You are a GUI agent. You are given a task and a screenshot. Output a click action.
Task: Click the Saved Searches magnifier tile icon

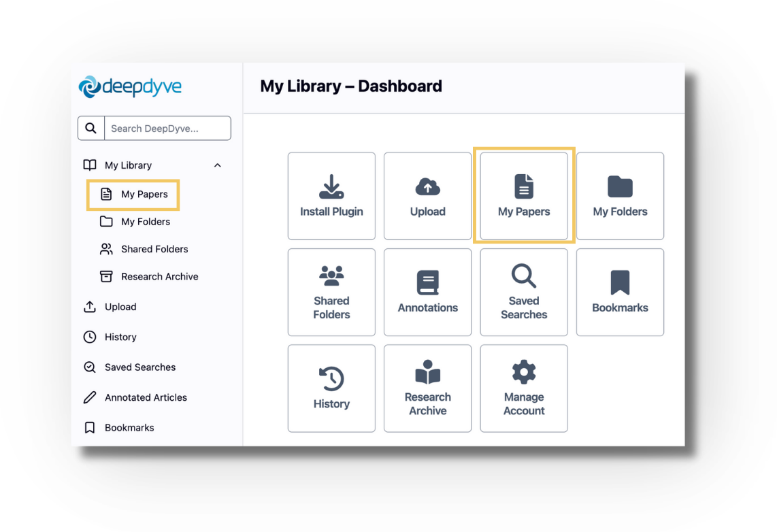(524, 276)
